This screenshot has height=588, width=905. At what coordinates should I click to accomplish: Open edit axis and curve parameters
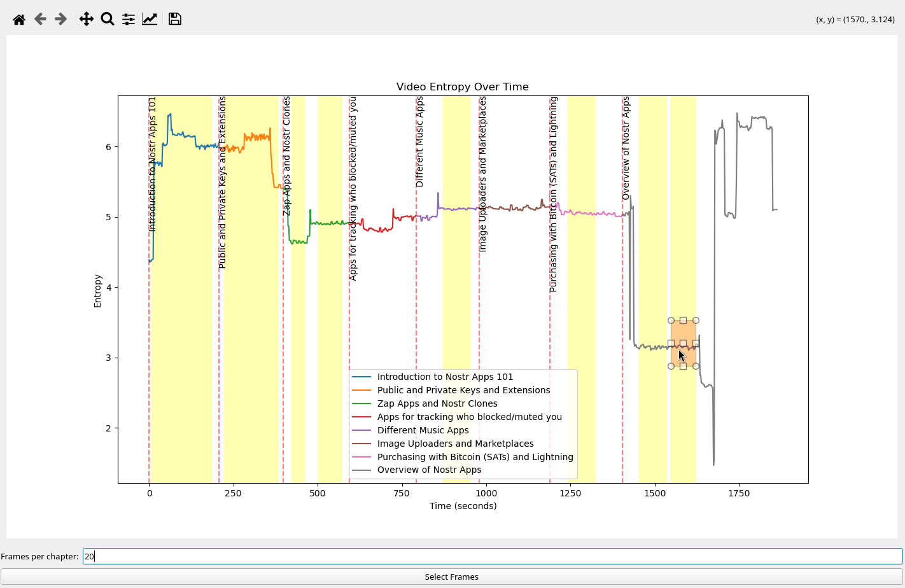pyautogui.click(x=150, y=19)
